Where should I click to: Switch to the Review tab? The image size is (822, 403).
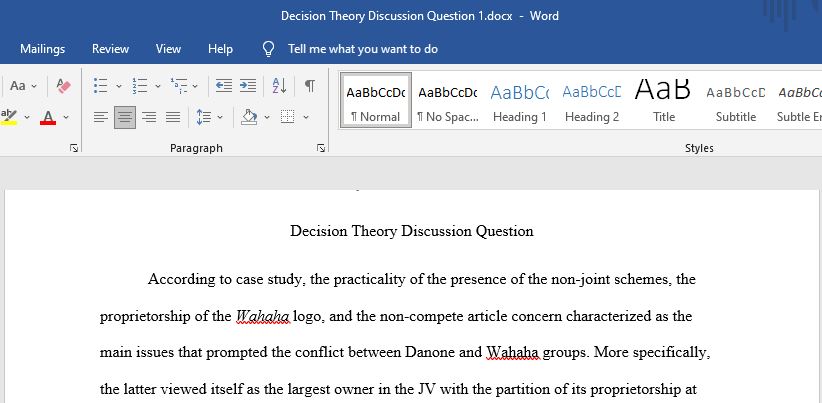pyautogui.click(x=110, y=49)
